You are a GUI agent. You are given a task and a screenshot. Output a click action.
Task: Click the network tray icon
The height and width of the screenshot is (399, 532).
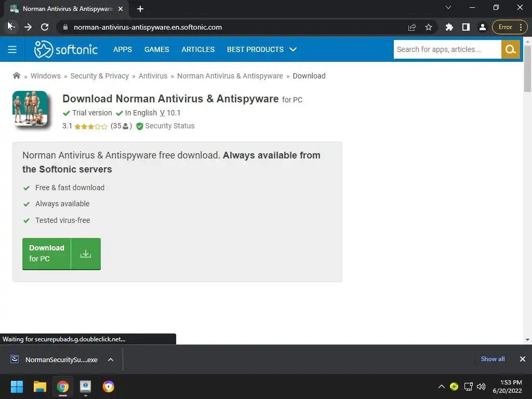pos(468,387)
